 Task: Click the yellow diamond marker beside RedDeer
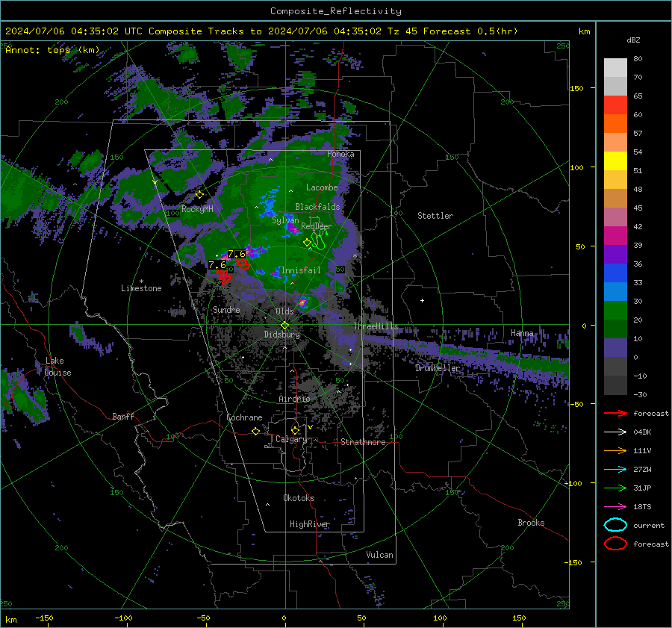point(308,242)
